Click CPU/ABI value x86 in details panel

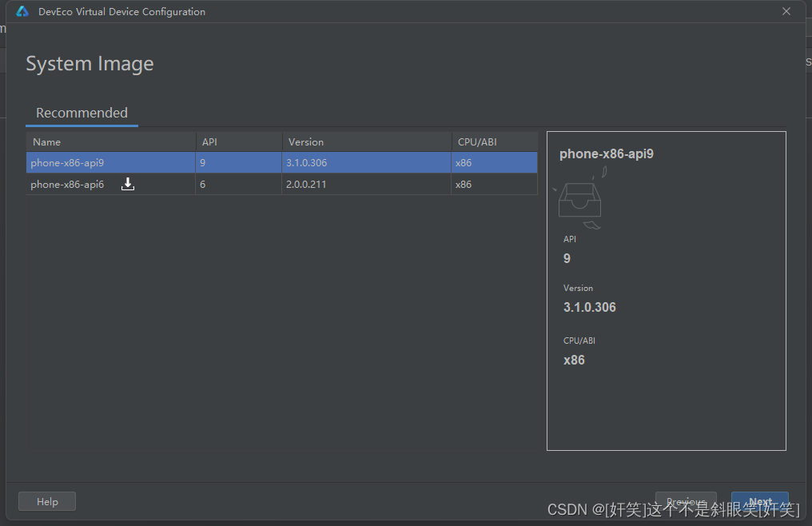click(574, 361)
